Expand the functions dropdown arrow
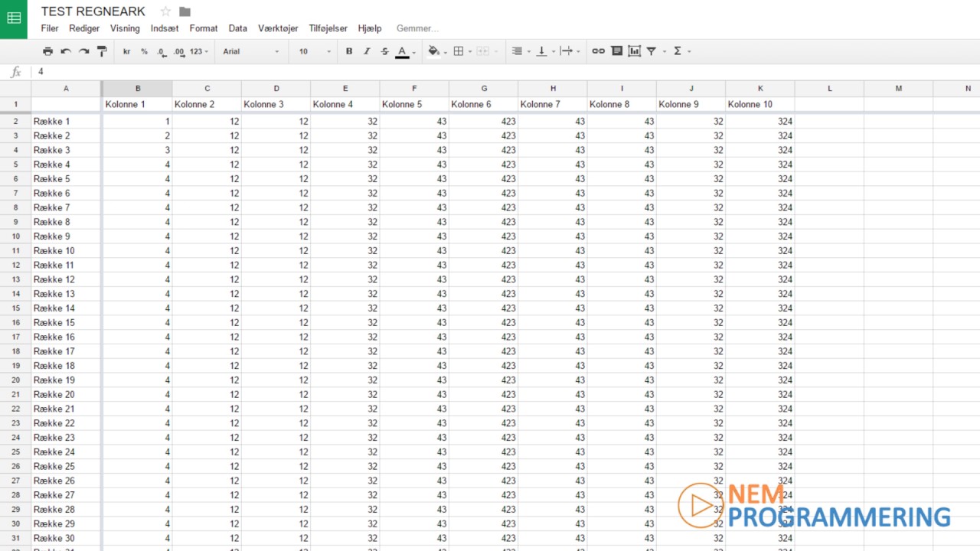The image size is (980, 551). [x=689, y=52]
